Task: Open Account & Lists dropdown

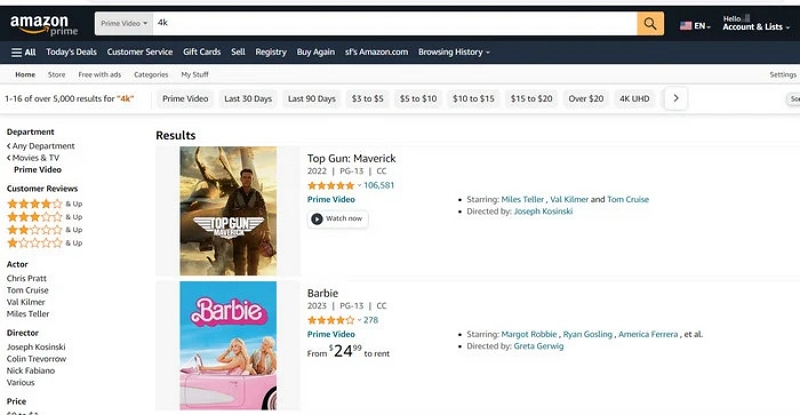Action: (x=752, y=27)
